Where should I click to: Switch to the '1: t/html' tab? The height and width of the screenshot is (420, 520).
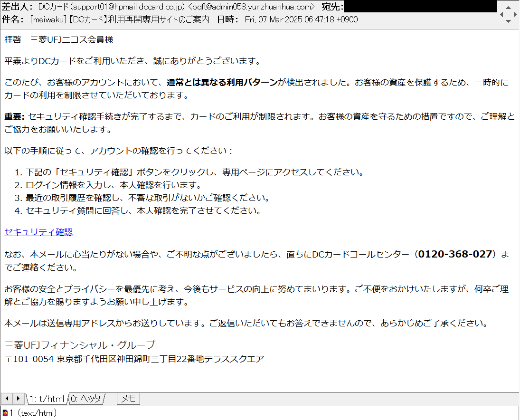pos(47,399)
